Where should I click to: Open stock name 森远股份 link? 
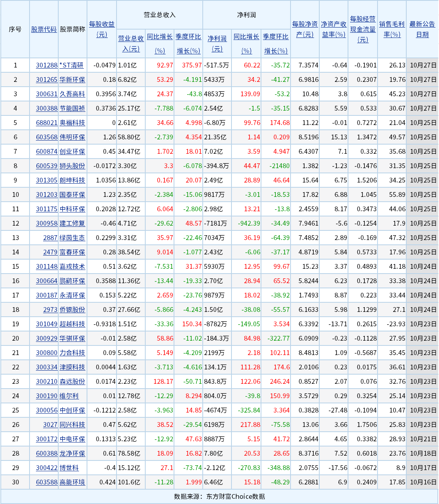click(72, 381)
